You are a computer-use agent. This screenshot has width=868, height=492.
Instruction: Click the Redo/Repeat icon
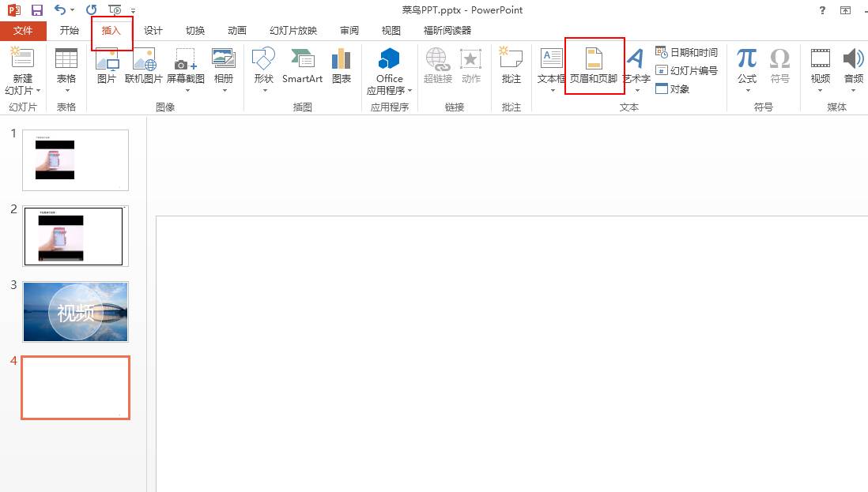[x=92, y=10]
